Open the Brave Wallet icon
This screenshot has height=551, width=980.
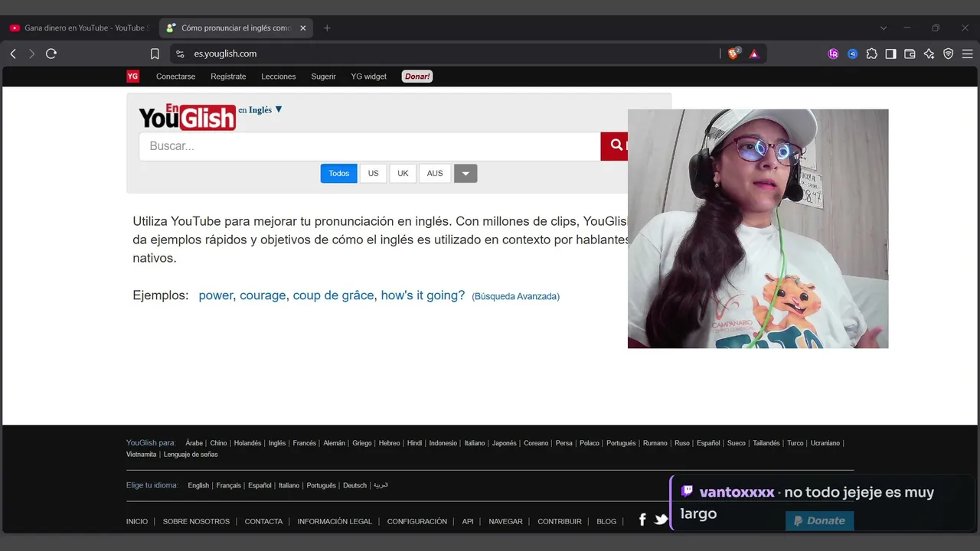coord(910,54)
